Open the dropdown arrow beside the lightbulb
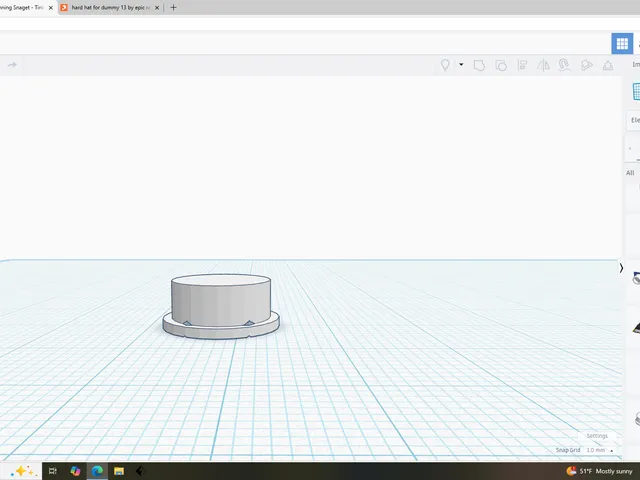640x480 pixels. tap(461, 64)
